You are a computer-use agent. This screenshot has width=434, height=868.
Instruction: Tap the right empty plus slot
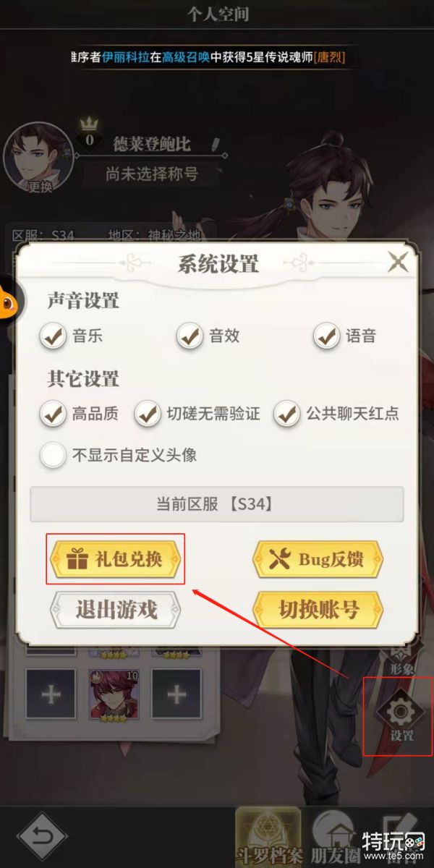tap(176, 694)
